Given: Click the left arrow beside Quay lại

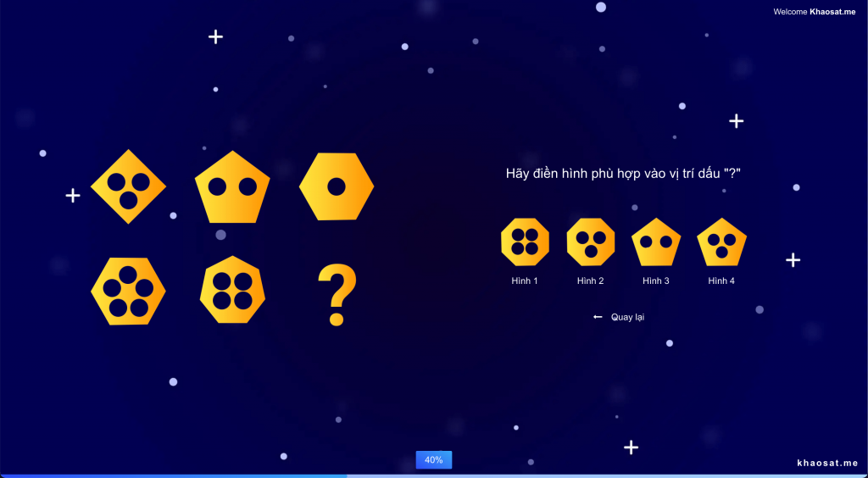Looking at the screenshot, I should pos(598,317).
